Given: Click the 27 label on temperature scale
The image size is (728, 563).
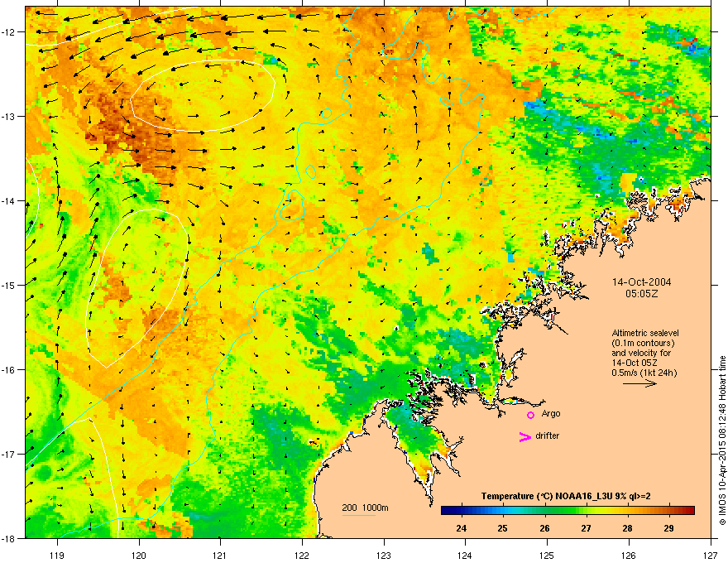Looking at the screenshot, I should point(586,528).
